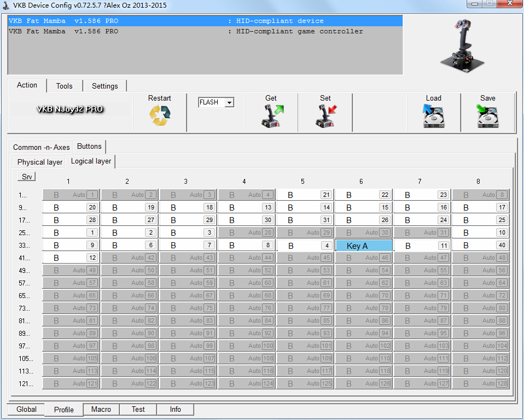
Task: Open the Test bottom tab
Action: (138, 409)
